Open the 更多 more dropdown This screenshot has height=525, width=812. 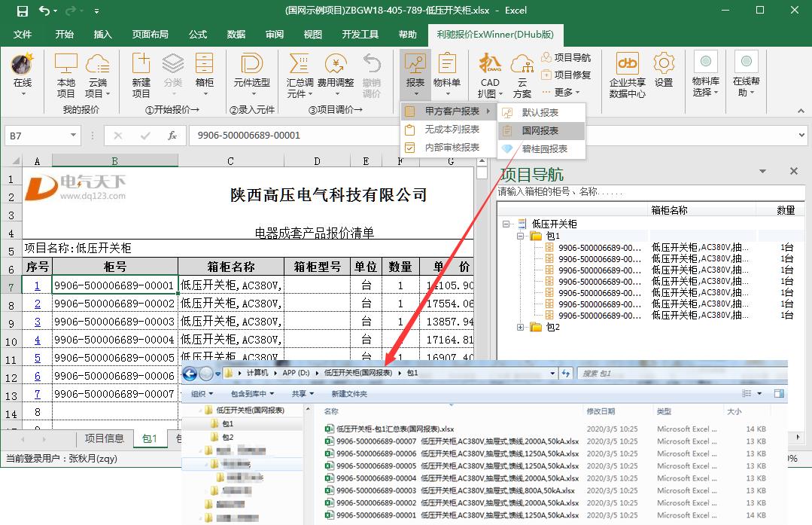pos(561,92)
